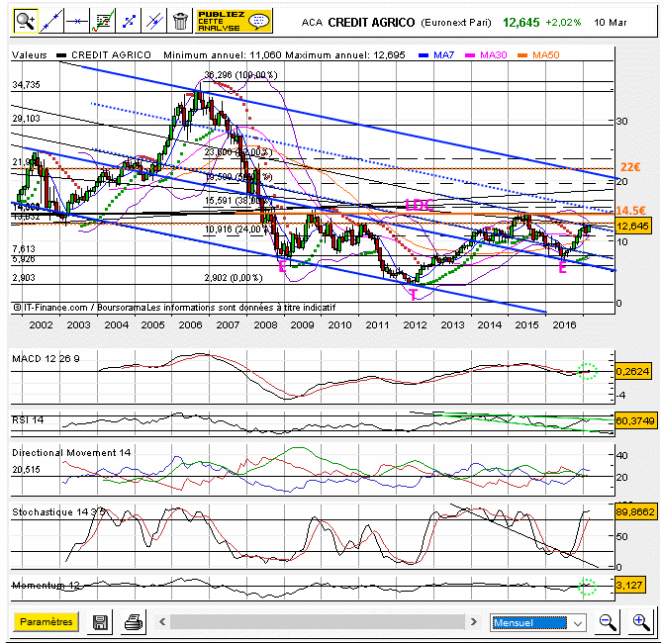
Task: Click the 2012 year label on time axis
Action: [415, 324]
